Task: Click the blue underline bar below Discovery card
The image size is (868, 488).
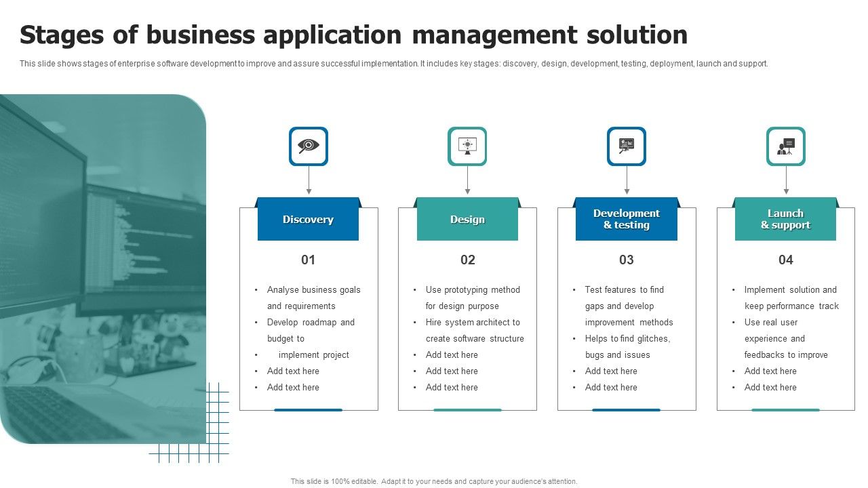Action: [309, 409]
